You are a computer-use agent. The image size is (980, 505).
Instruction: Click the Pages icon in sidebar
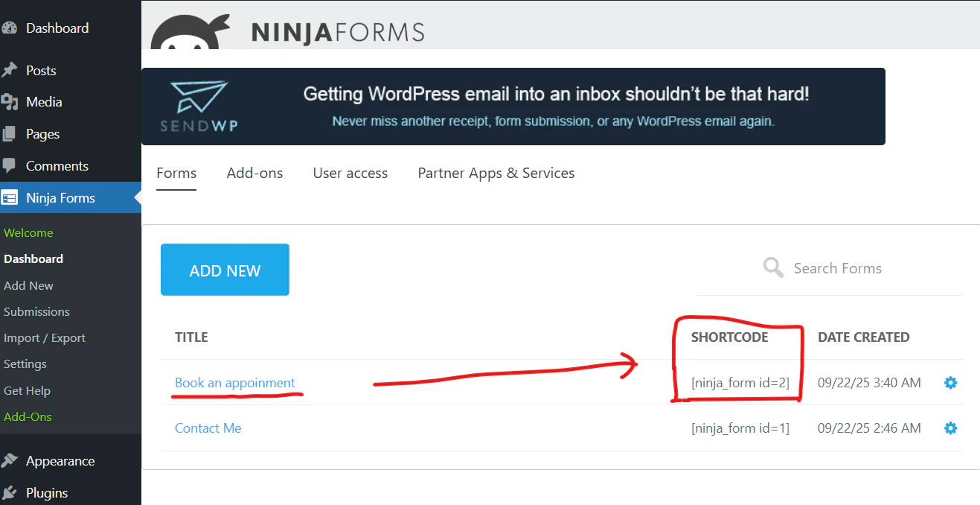[9, 134]
